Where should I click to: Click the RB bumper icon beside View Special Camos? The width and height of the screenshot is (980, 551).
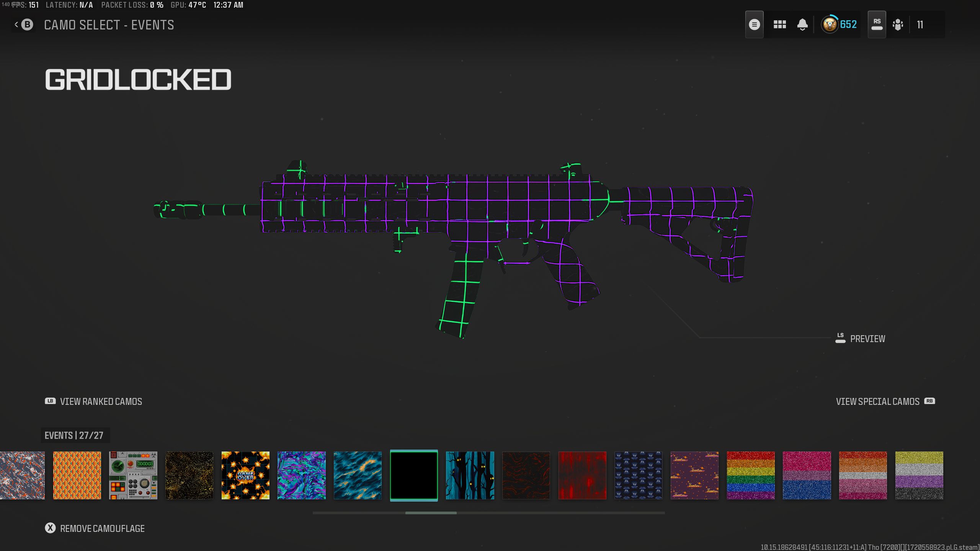click(x=930, y=401)
